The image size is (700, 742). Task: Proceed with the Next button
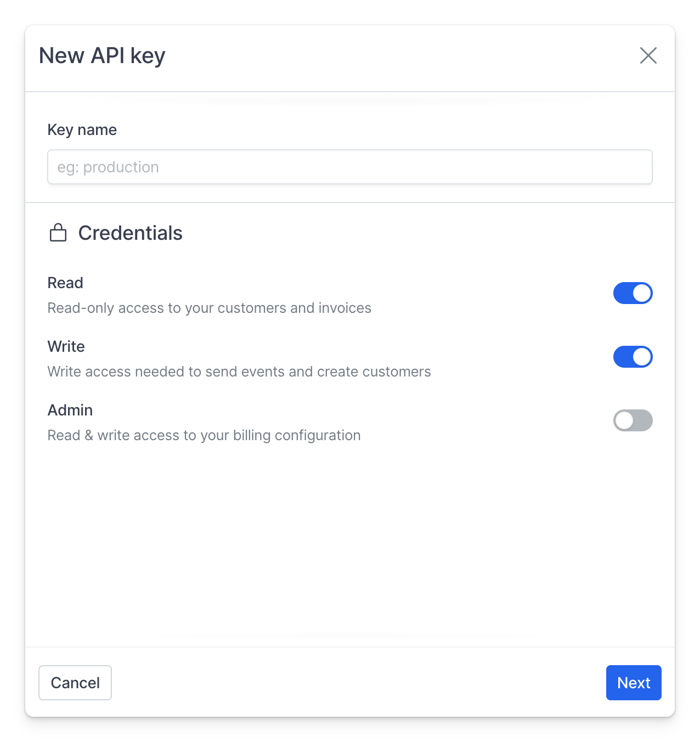coord(634,683)
